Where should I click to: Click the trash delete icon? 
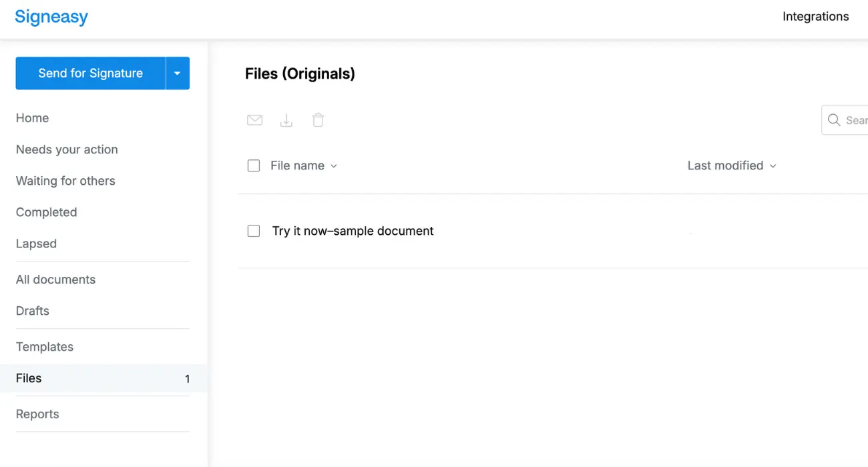click(318, 120)
